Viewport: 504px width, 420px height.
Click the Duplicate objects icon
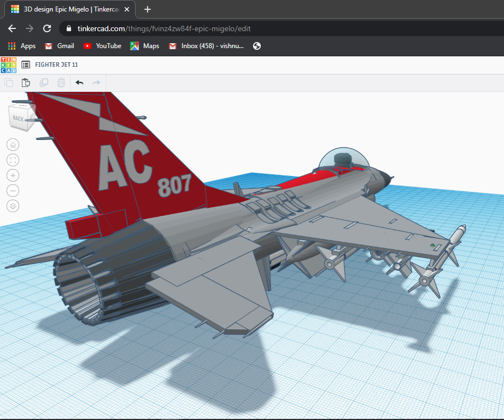44,82
